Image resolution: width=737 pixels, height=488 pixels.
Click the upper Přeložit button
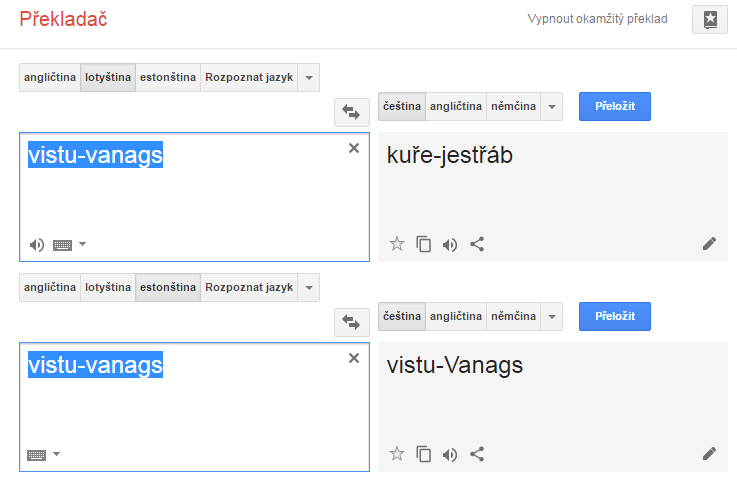coord(615,106)
